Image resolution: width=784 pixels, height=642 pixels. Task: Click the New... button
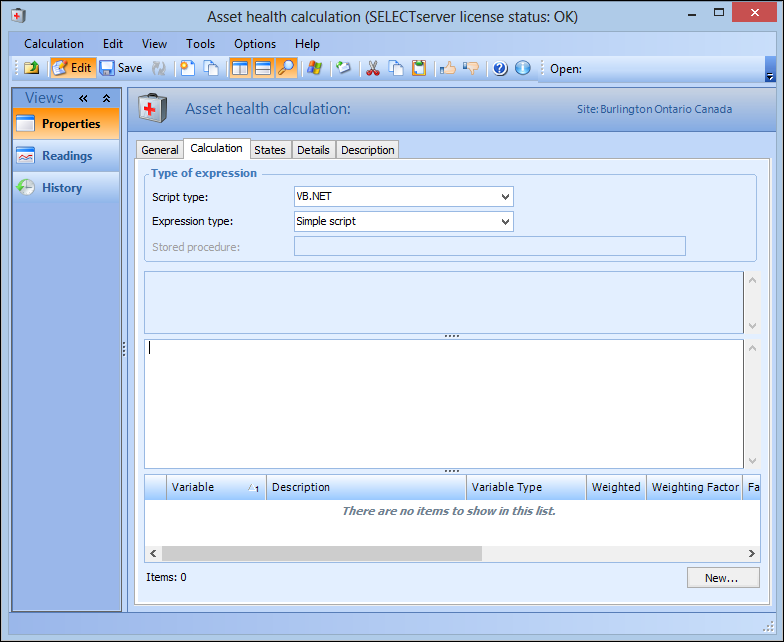[x=722, y=578]
